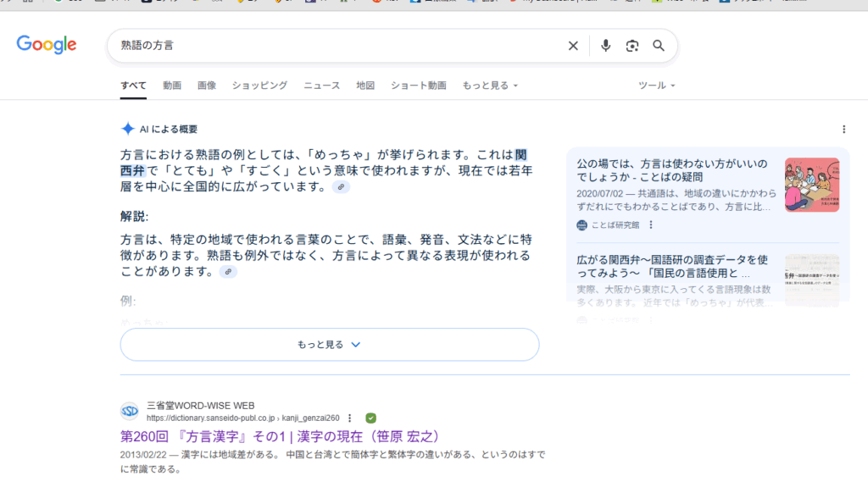Click the Google logo

pyautogui.click(x=47, y=46)
